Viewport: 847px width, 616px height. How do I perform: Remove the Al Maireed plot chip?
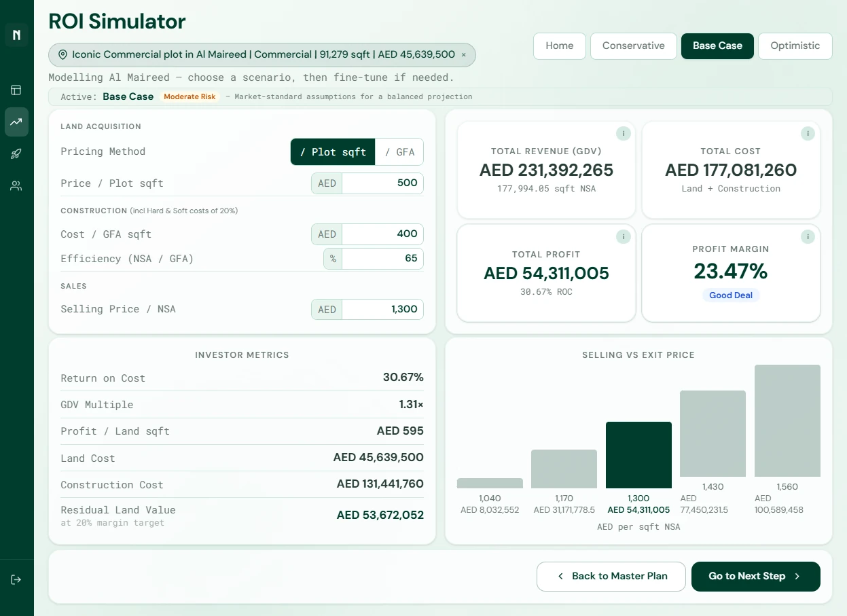point(464,55)
